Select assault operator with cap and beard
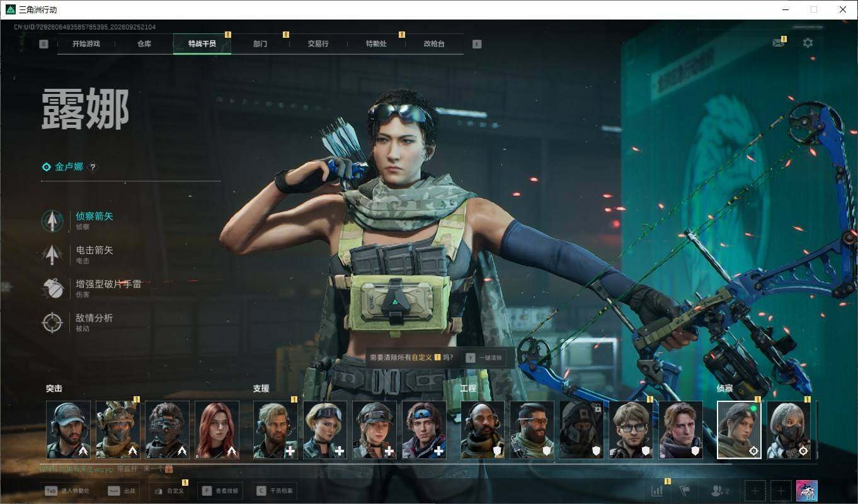 pos(68,430)
